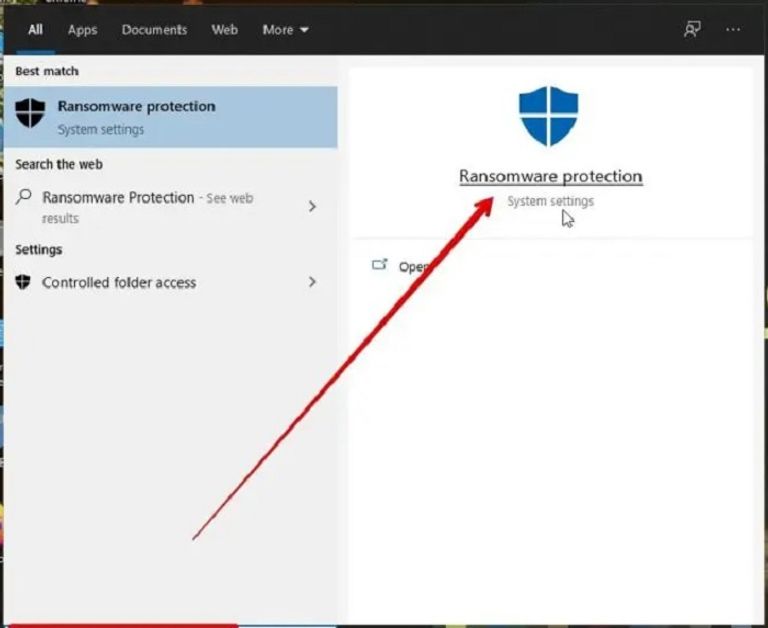The image size is (768, 628).
Task: Expand arrow next to Ransomware Protection web result
Action: click(x=312, y=206)
